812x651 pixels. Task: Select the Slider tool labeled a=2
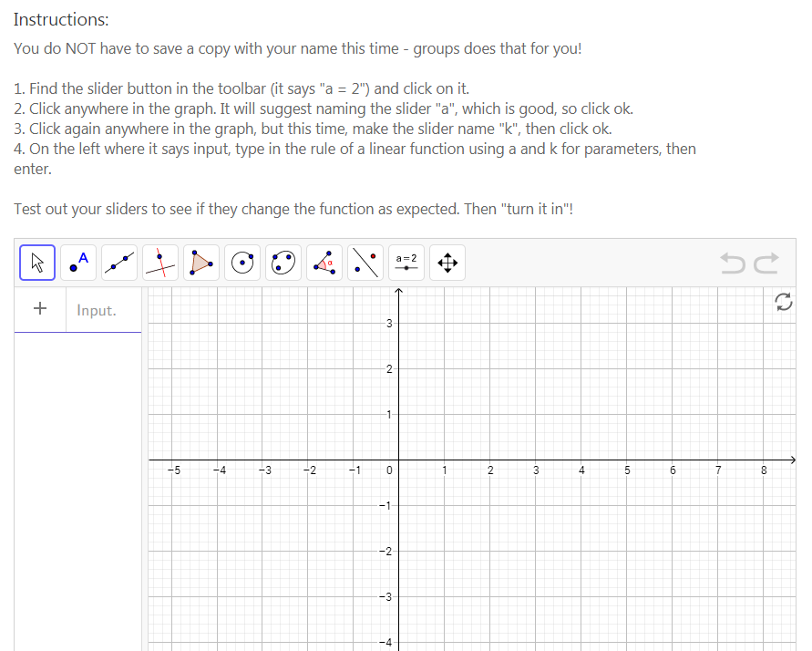coord(406,263)
